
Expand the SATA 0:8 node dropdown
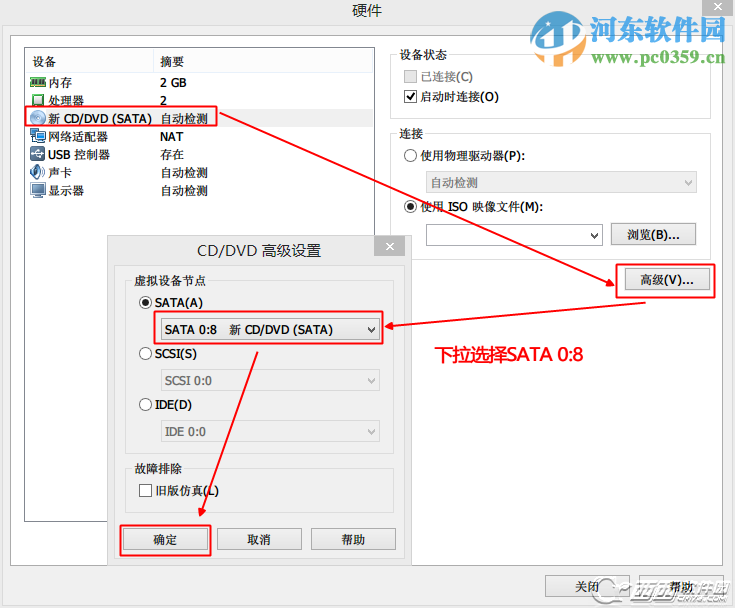pyautogui.click(x=270, y=329)
